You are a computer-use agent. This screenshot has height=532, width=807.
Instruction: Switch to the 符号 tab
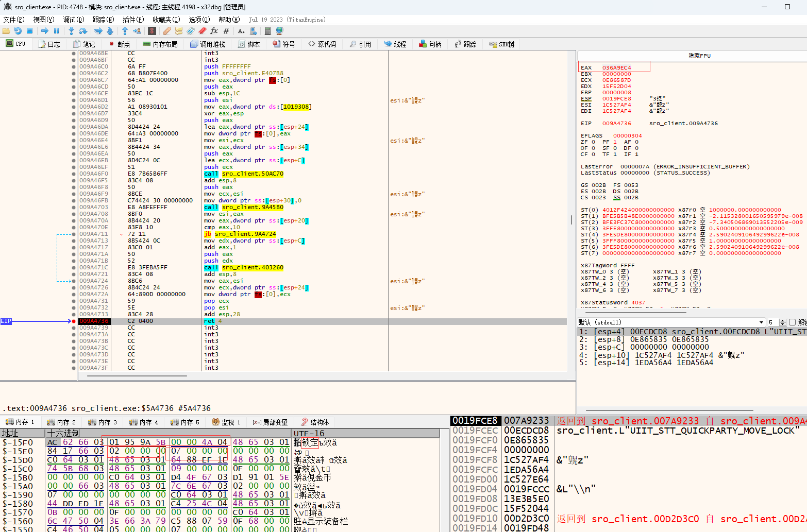click(x=283, y=44)
